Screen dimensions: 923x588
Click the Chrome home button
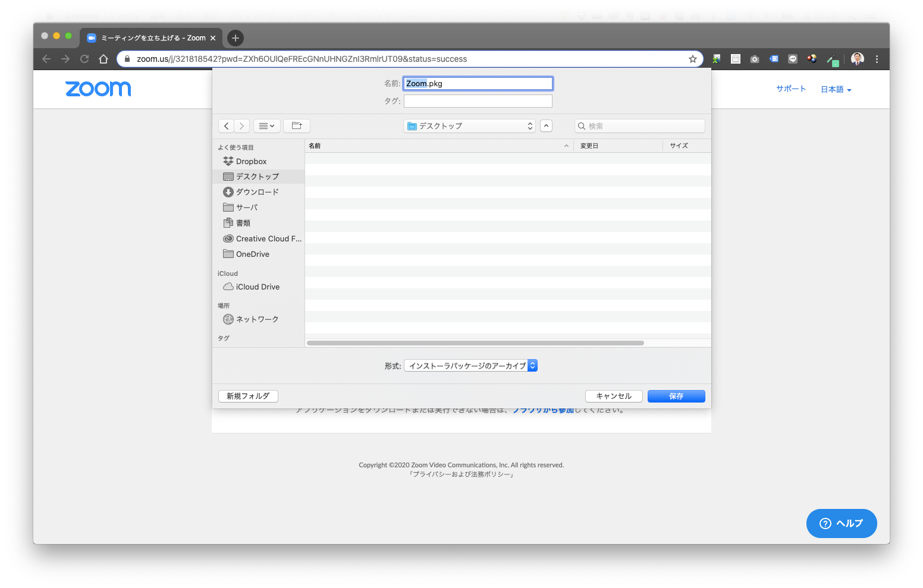[x=103, y=59]
